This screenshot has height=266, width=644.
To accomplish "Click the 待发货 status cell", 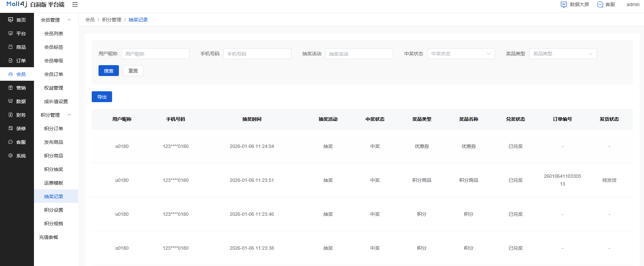I will [x=609, y=180].
